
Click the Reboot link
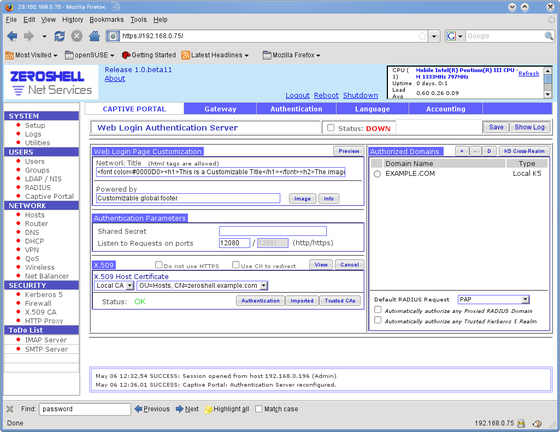tap(326, 96)
